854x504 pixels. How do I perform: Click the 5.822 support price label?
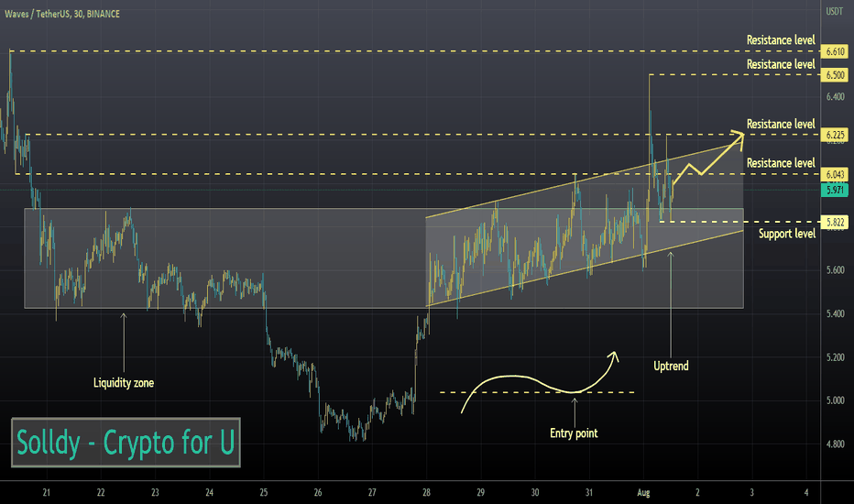835,223
